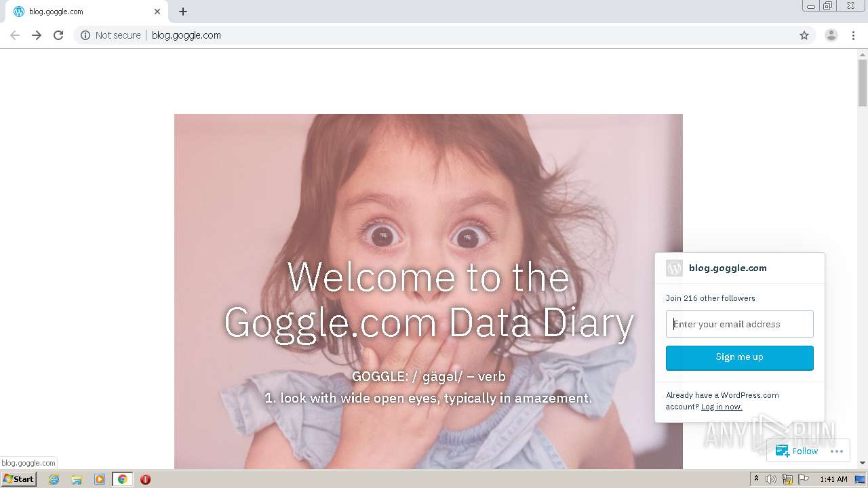
Task: Click the blog.goggle.com follow panel title
Action: 728,268
